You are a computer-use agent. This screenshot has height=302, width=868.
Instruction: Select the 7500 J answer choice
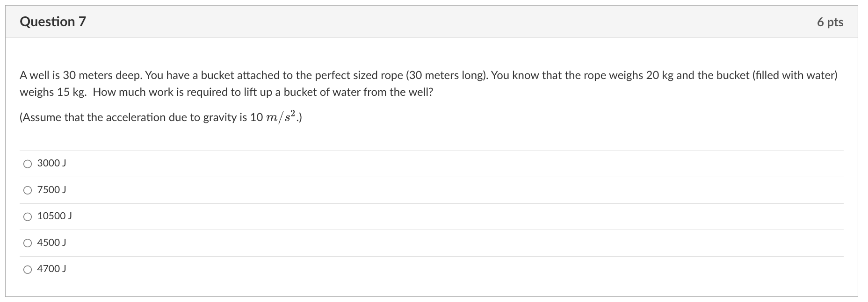(x=28, y=190)
